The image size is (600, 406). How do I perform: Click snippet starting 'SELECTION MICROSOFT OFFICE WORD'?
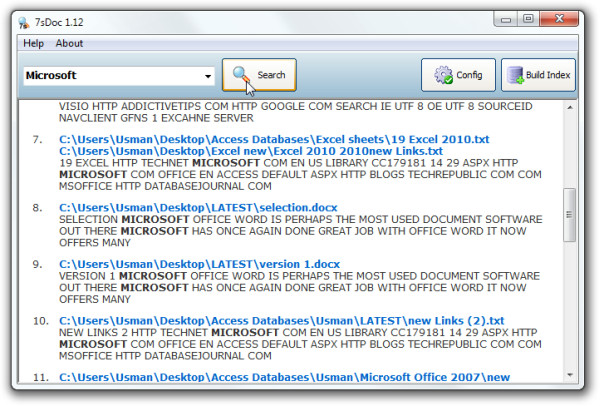(x=300, y=231)
